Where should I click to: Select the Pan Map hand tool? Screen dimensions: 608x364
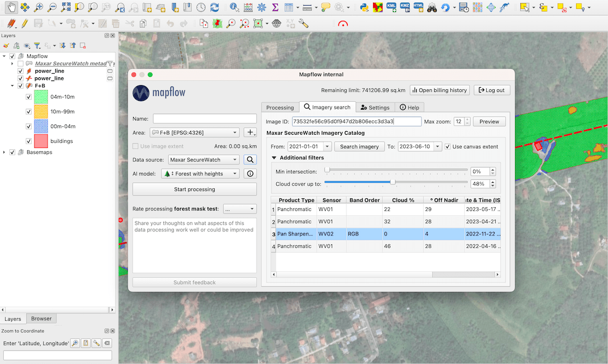11,7
